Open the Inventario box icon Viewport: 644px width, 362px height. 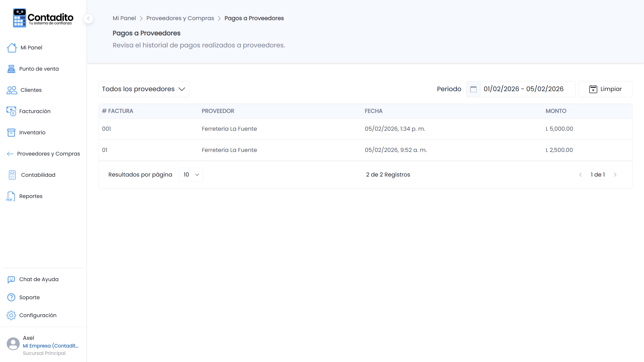11,133
